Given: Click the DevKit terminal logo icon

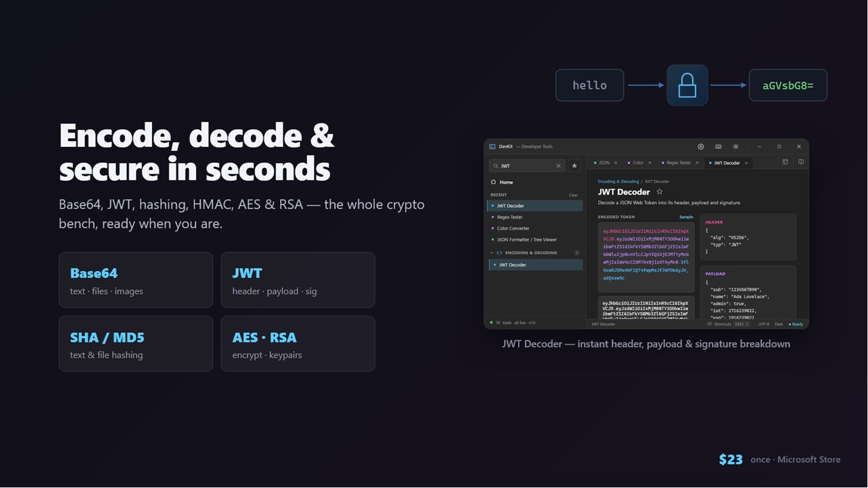Looking at the screenshot, I should 492,147.
